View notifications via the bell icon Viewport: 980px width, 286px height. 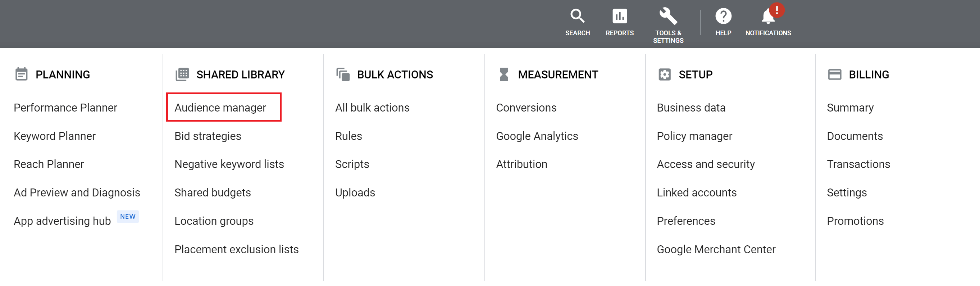click(x=768, y=16)
